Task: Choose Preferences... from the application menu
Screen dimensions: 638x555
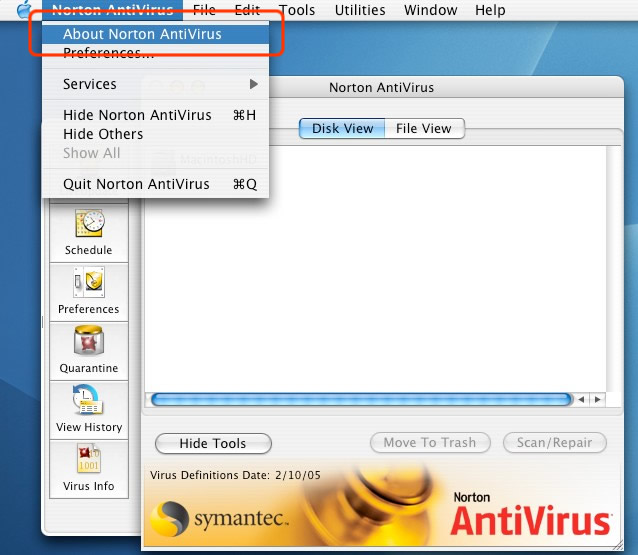Action: pos(155,53)
